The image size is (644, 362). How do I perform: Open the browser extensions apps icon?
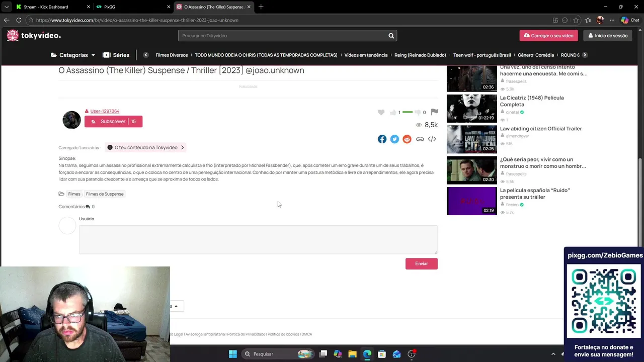click(555, 20)
